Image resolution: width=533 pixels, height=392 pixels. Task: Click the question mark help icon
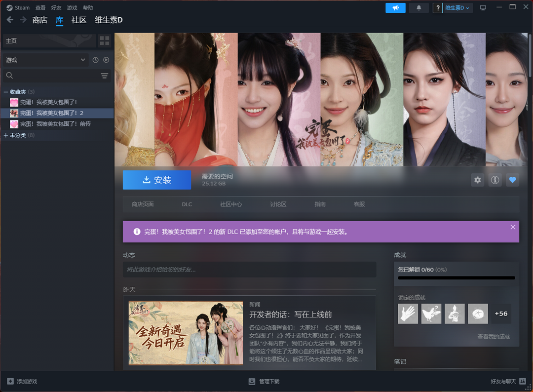pyautogui.click(x=438, y=8)
